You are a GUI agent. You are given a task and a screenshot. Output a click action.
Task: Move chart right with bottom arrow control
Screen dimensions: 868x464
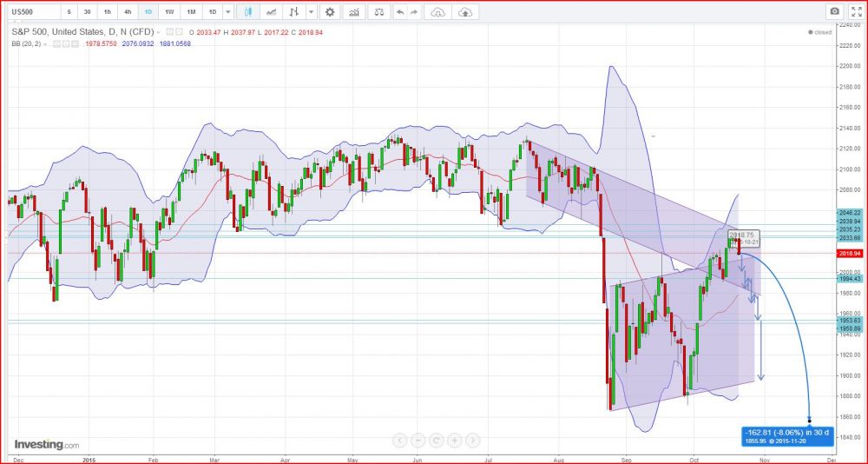coord(472,441)
